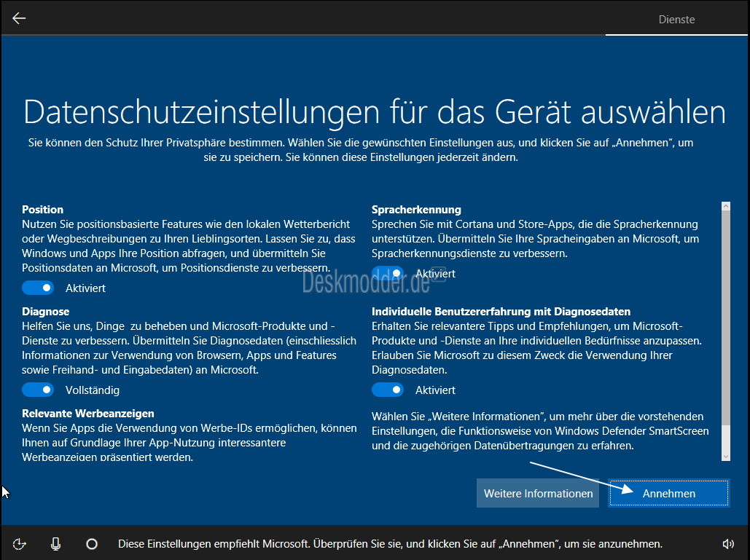
Task: Go back using the arrow icon
Action: pyautogui.click(x=19, y=18)
